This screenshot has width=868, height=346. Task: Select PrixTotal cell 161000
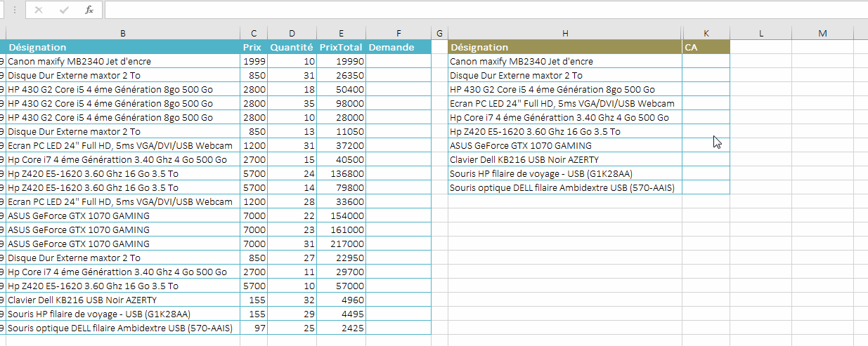[x=341, y=229]
